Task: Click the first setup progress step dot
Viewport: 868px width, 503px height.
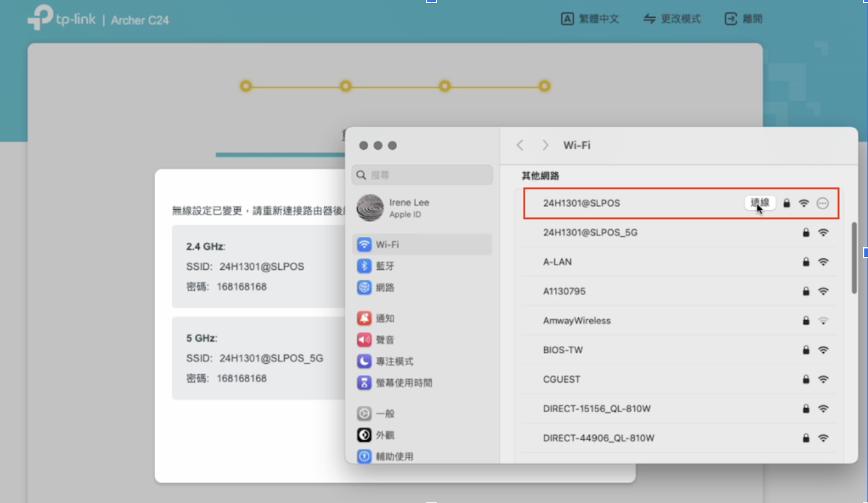Action: [246, 86]
